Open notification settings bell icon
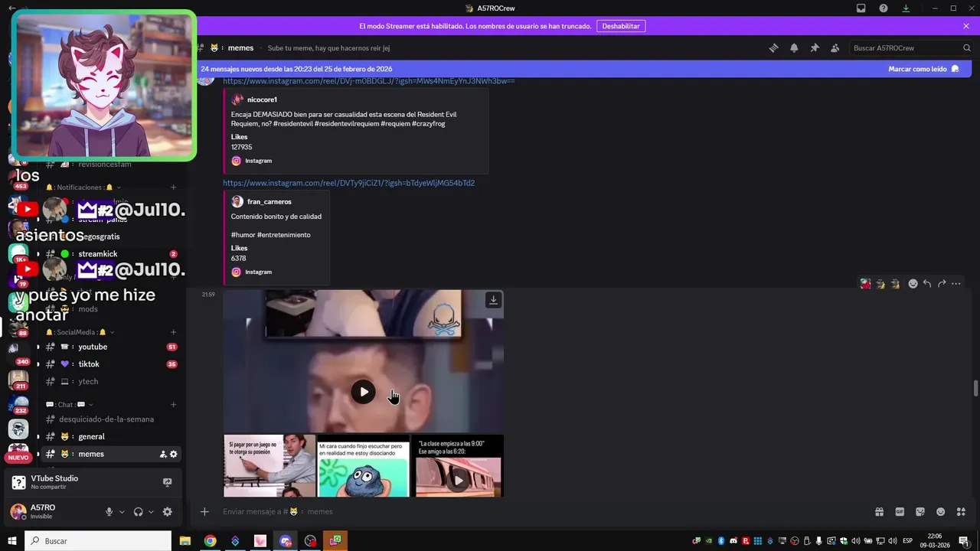This screenshot has width=980, height=551. click(794, 47)
